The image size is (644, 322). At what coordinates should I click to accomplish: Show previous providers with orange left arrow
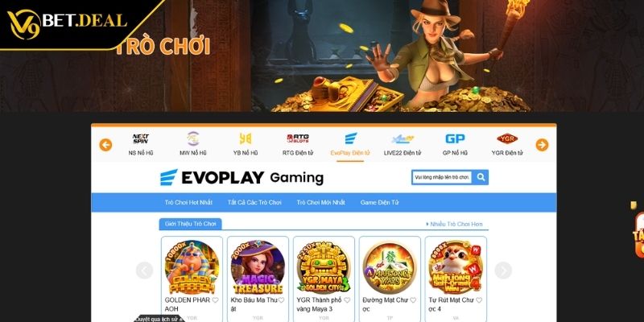pyautogui.click(x=105, y=145)
